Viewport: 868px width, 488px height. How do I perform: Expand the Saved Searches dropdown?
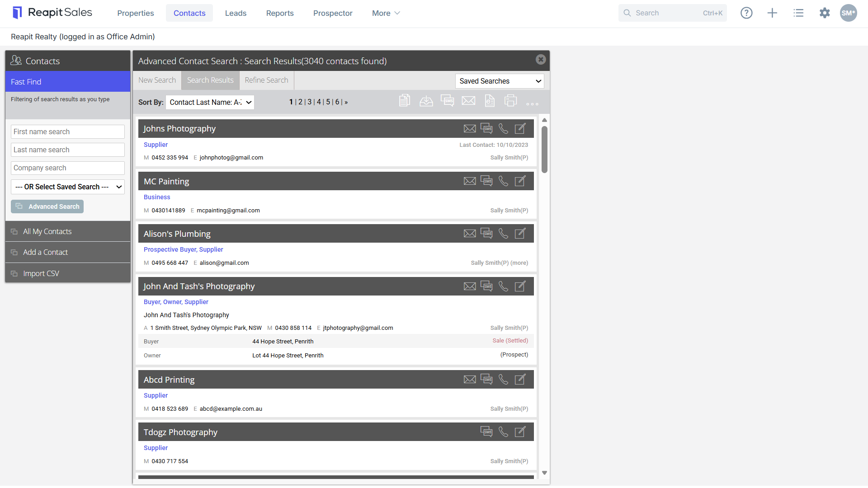click(x=500, y=81)
